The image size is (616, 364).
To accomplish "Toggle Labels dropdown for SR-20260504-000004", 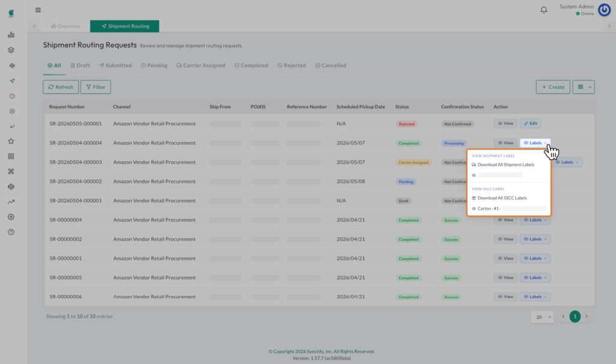I will (535, 143).
